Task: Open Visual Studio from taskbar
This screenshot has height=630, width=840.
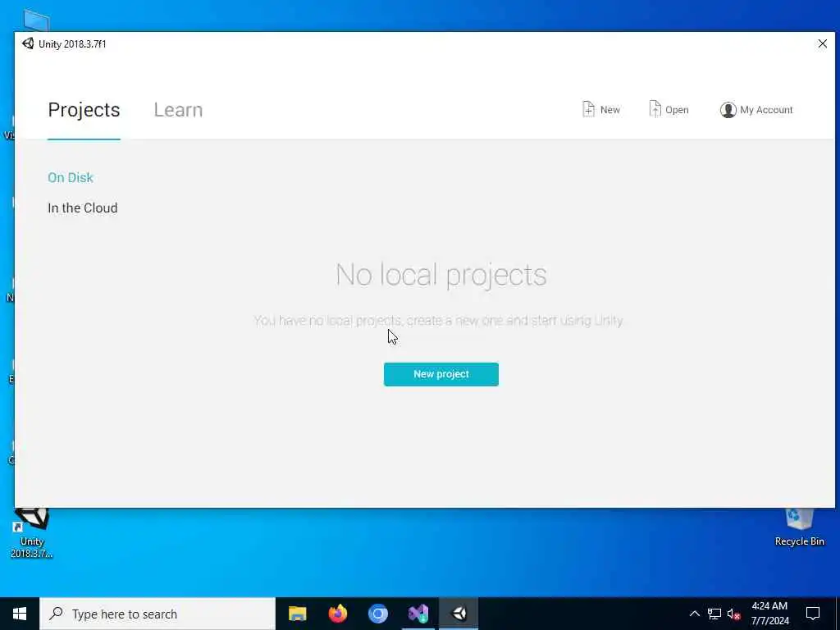Action: pyautogui.click(x=418, y=614)
